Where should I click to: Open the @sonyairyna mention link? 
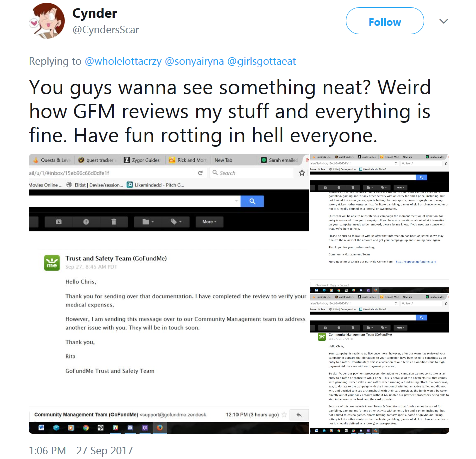point(194,61)
